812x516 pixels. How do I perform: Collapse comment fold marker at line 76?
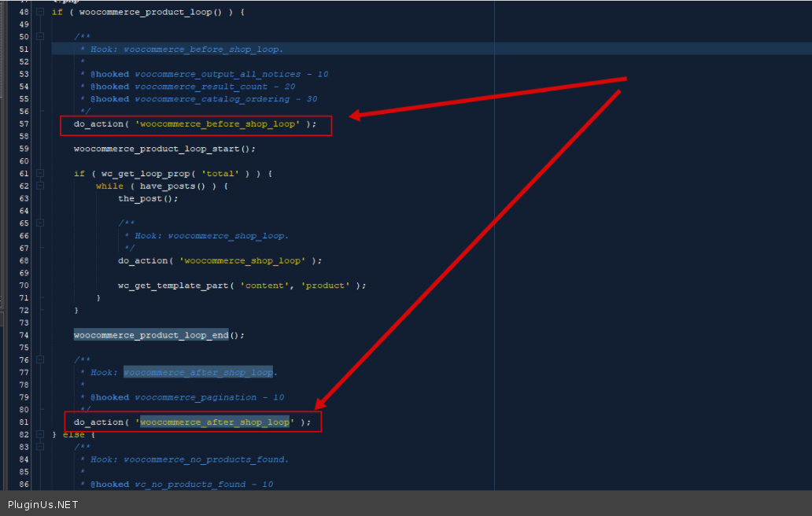pos(40,360)
